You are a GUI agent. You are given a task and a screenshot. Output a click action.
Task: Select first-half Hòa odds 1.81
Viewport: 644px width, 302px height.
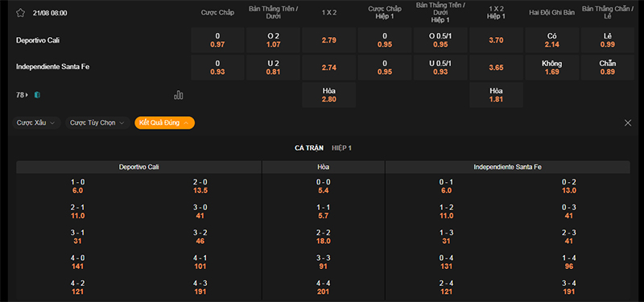point(496,95)
